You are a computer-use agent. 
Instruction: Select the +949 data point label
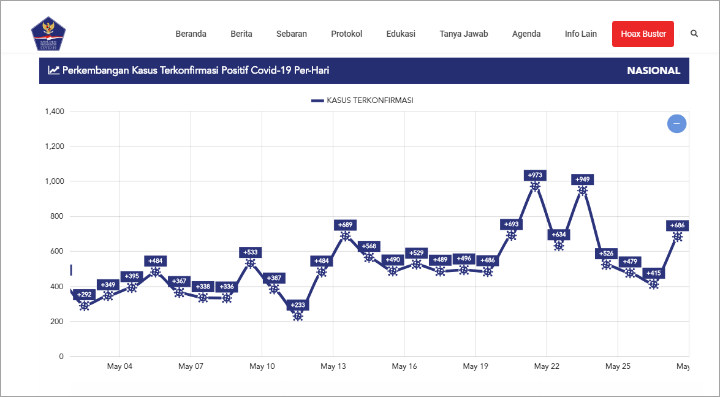pyautogui.click(x=582, y=179)
